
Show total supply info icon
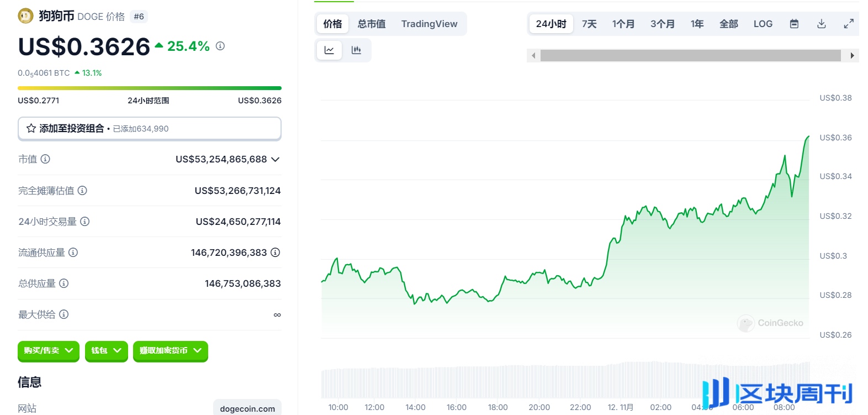[x=63, y=283]
